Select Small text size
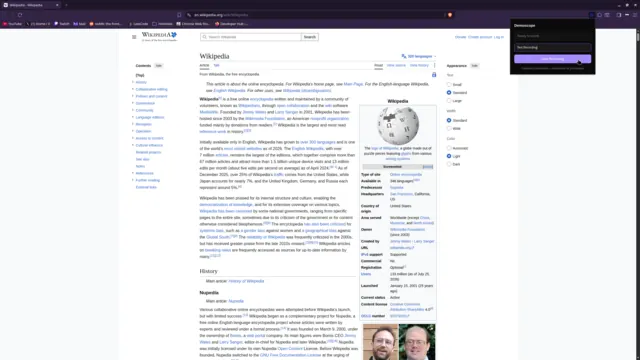640x360 pixels. pyautogui.click(x=449, y=84)
